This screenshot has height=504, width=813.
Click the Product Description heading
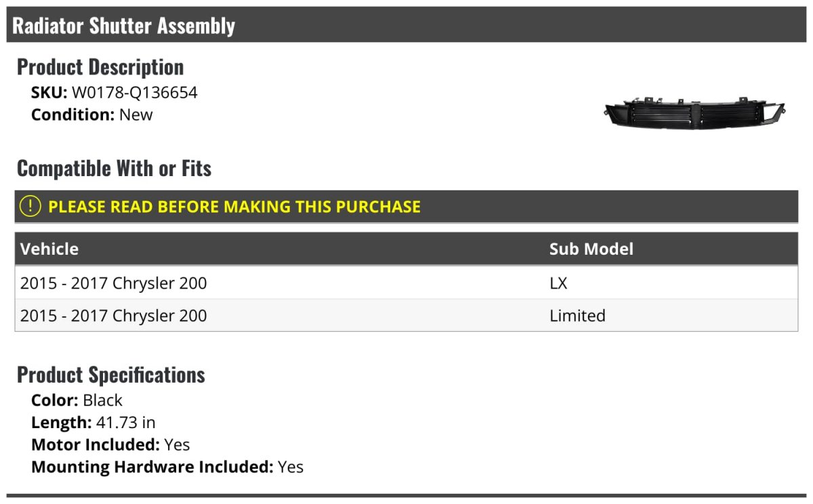pyautogui.click(x=100, y=67)
